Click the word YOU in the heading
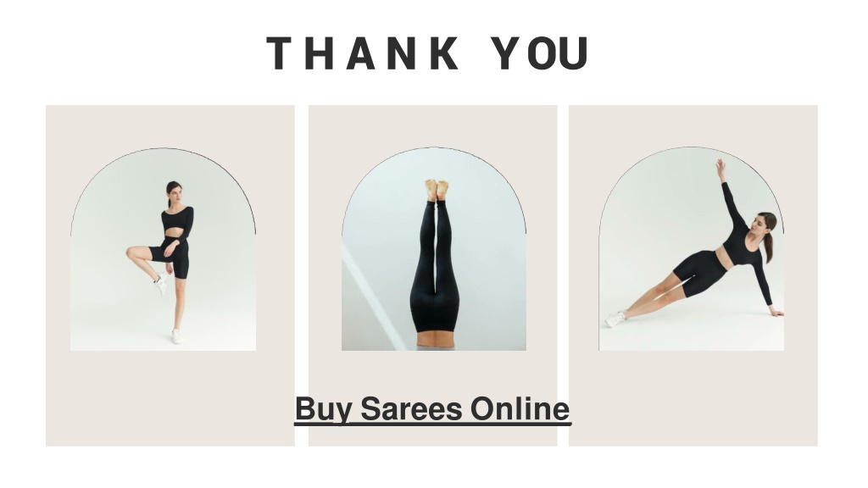The height and width of the screenshot is (488, 868). click(540, 53)
